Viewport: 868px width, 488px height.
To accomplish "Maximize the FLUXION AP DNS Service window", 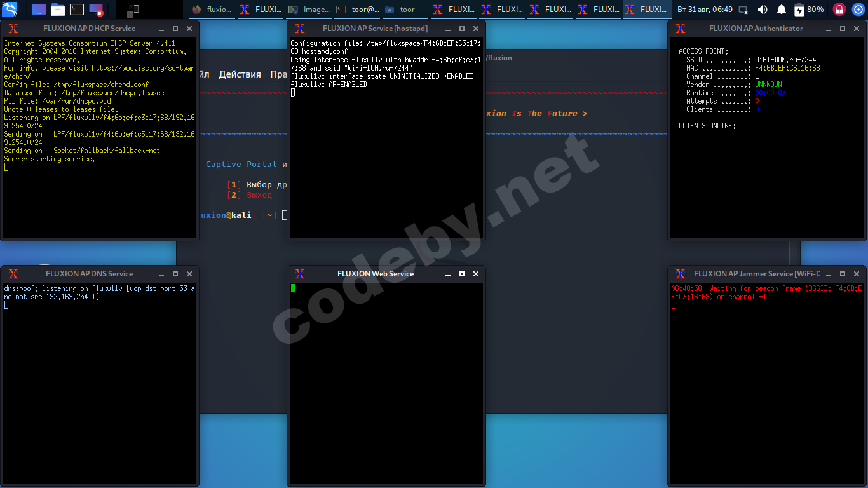I will 175,274.
